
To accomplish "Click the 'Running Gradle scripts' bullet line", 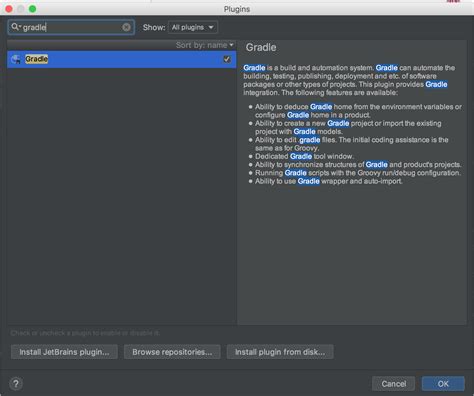I will 358,173.
